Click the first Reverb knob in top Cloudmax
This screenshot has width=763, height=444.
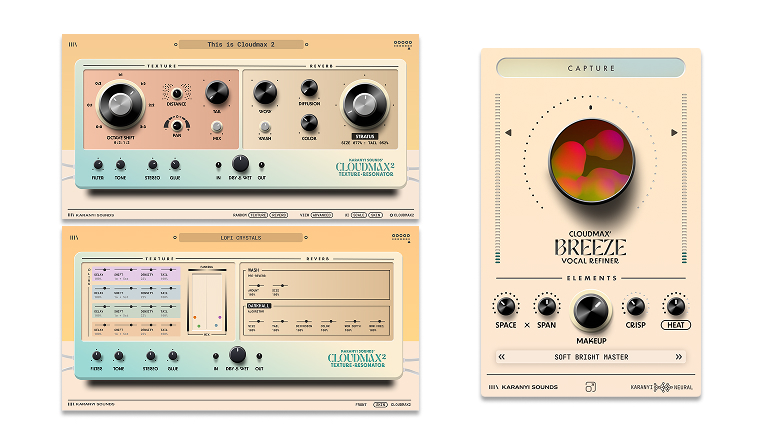pos(265,92)
